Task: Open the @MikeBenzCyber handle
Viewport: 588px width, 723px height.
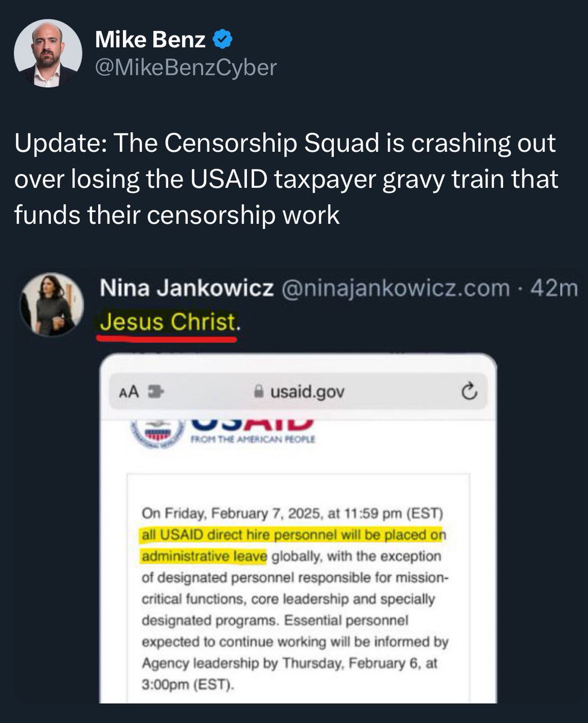Action: click(x=186, y=67)
